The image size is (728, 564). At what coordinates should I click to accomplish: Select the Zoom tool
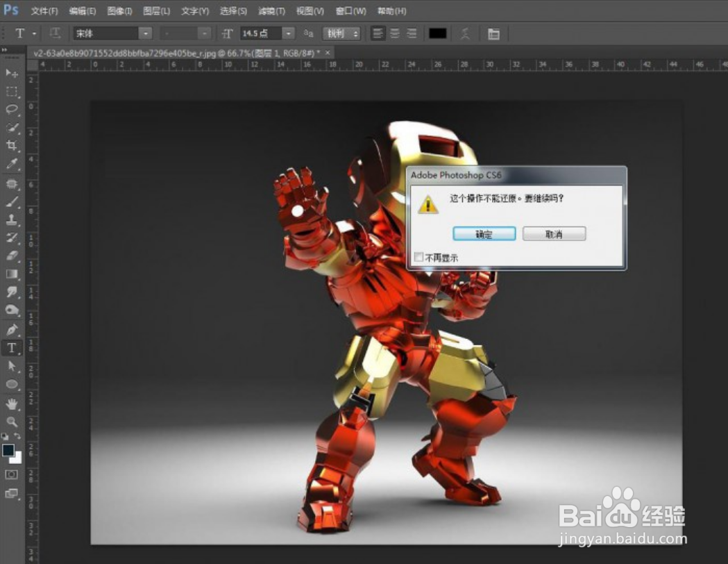coord(12,422)
